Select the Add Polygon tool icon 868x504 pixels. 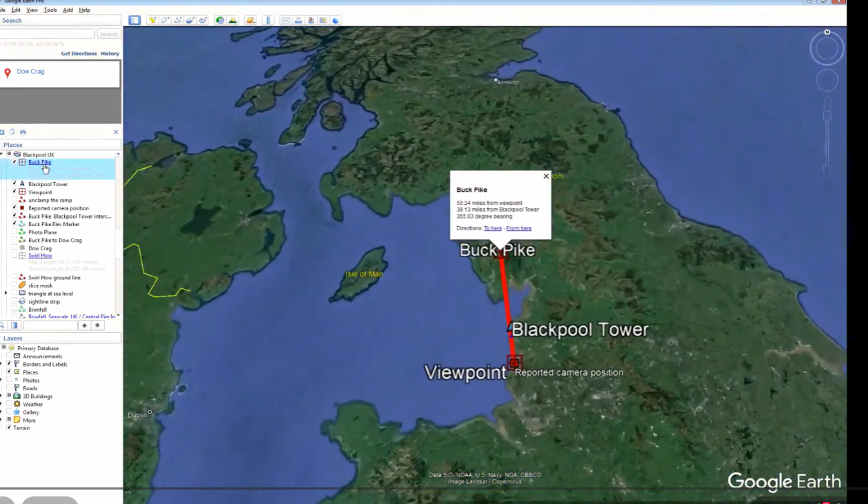(x=165, y=20)
